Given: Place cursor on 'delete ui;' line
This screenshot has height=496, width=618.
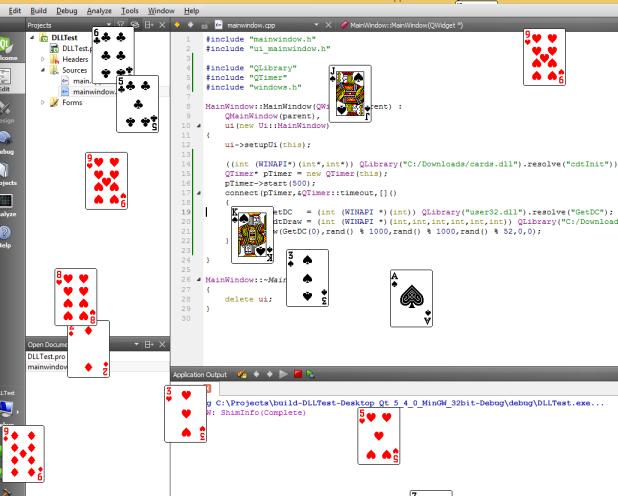Looking at the screenshot, I should pos(248,299).
